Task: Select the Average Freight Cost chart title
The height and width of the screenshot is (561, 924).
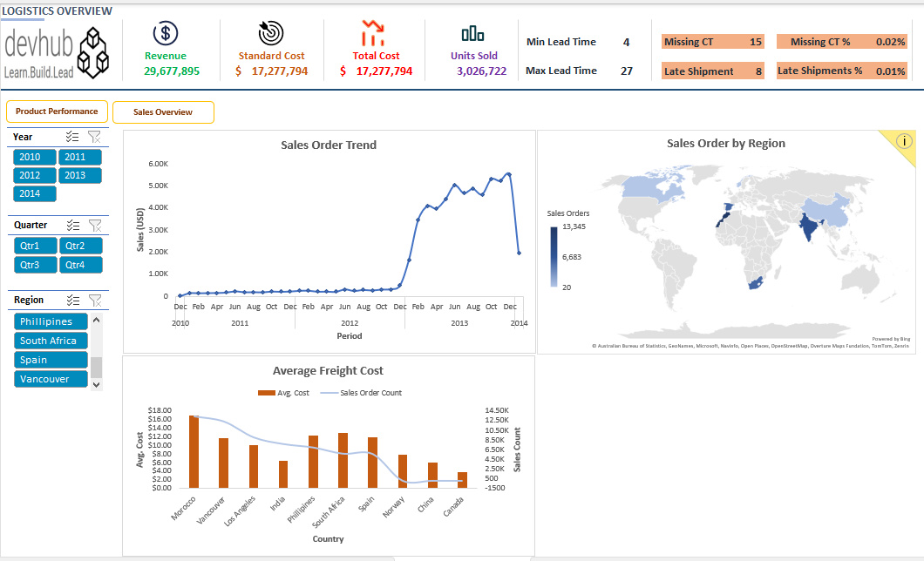Action: (328, 371)
